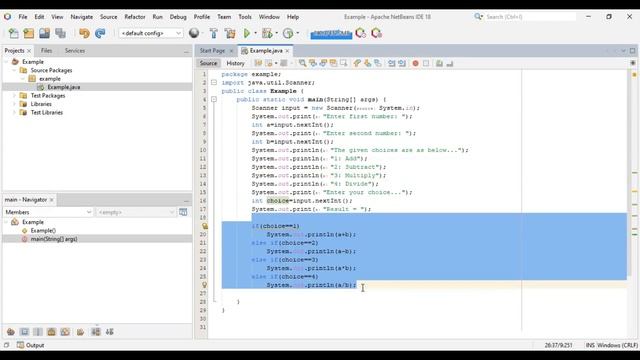This screenshot has width=640, height=360.
Task: Click the Stop Macro Recording square icon
Action: [426, 63]
